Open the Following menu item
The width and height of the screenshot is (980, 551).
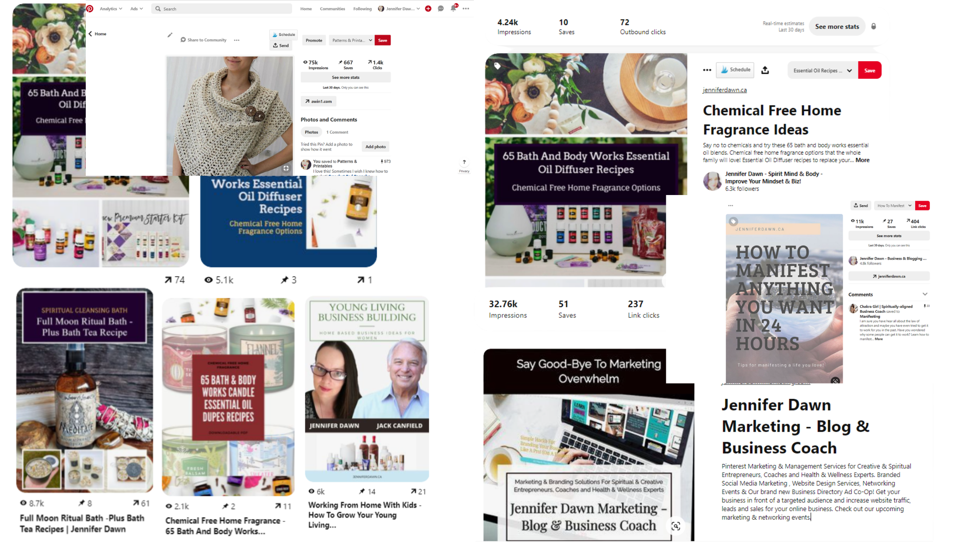tap(362, 9)
